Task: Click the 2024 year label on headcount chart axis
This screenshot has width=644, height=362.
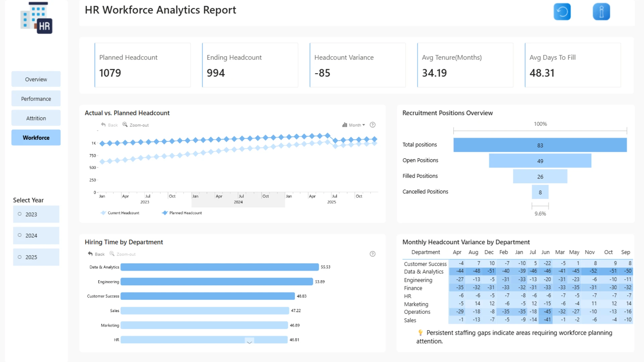Action: tap(238, 202)
